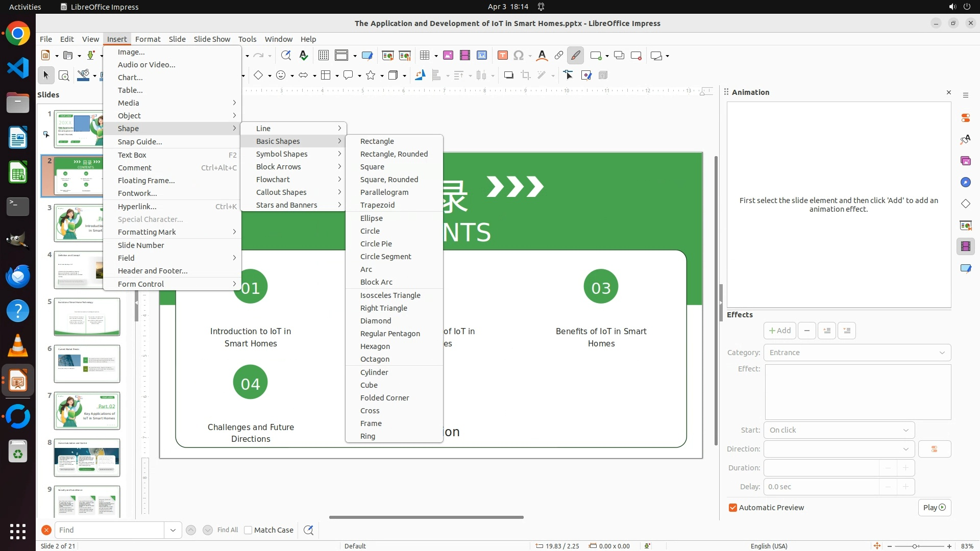Click the Spelling check toolbar icon
Viewport: 980px width, 551px height.
coord(304,56)
